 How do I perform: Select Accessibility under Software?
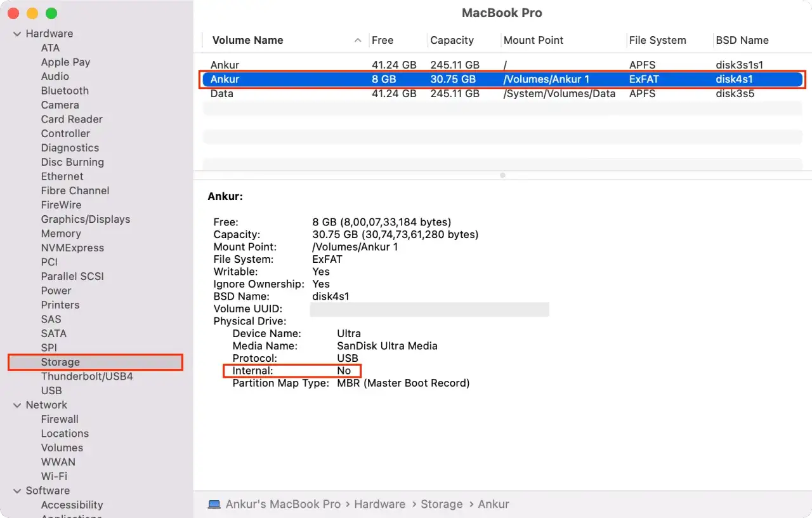pos(72,505)
